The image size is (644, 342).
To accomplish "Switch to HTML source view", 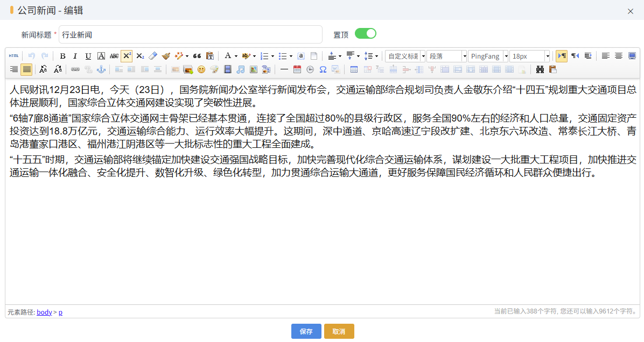I will pos(13,56).
